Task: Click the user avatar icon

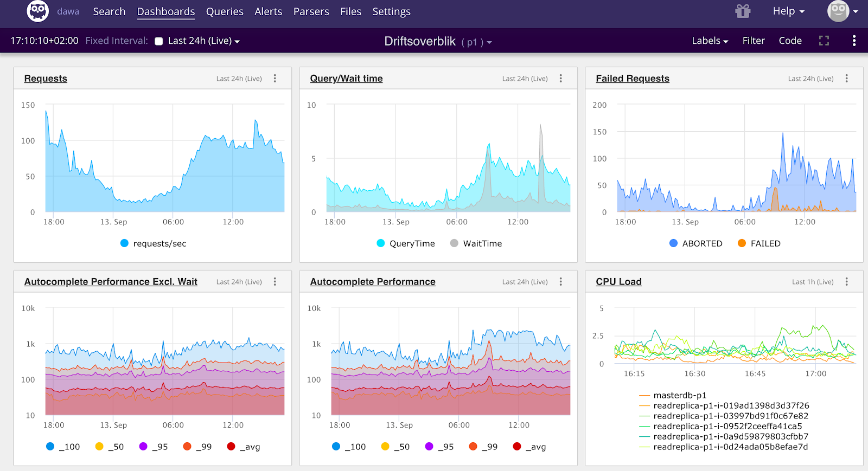Action: [838, 11]
